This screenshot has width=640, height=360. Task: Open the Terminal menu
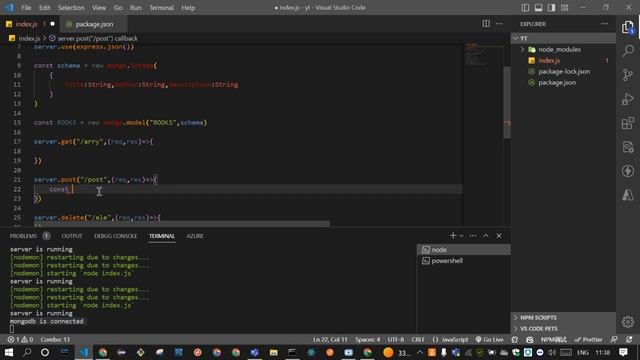(x=161, y=8)
